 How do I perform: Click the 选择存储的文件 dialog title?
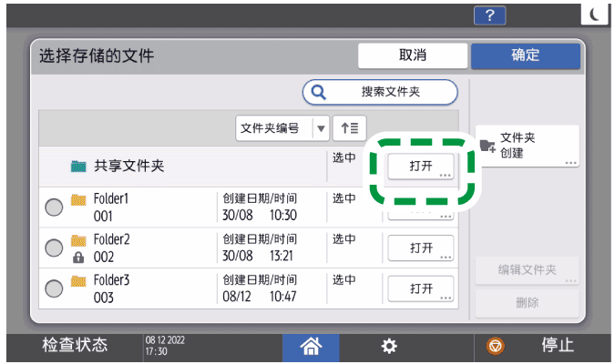coord(97,56)
